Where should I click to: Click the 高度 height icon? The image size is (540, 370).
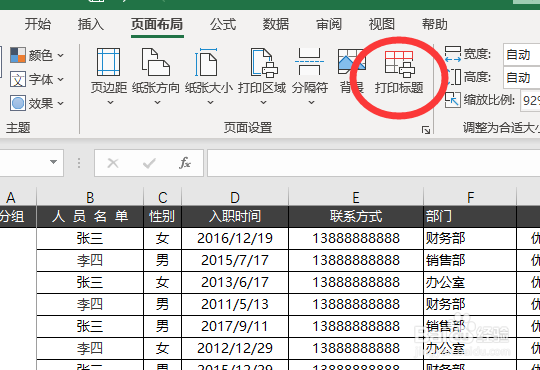click(453, 77)
